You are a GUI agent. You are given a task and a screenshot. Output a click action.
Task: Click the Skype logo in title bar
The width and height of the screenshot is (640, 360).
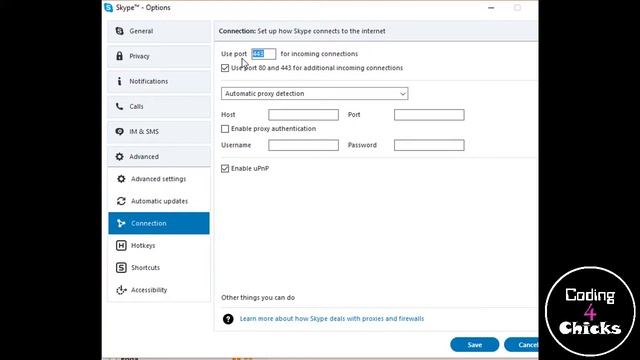(x=109, y=8)
